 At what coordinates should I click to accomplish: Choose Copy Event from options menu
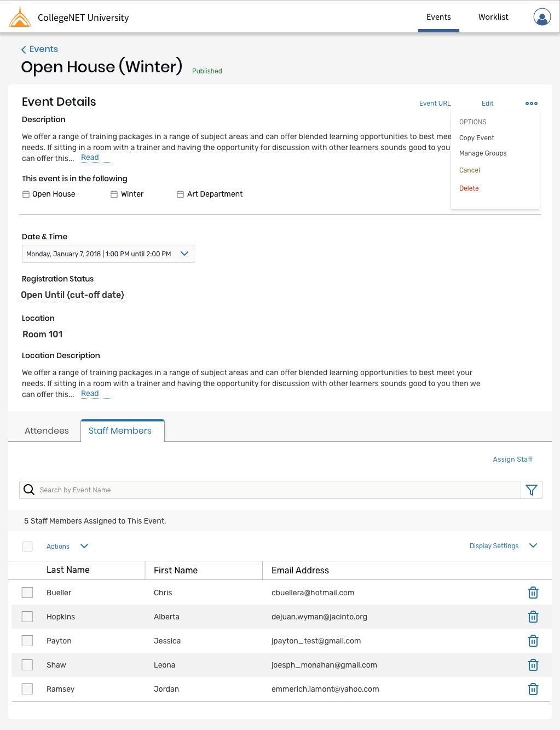click(477, 138)
